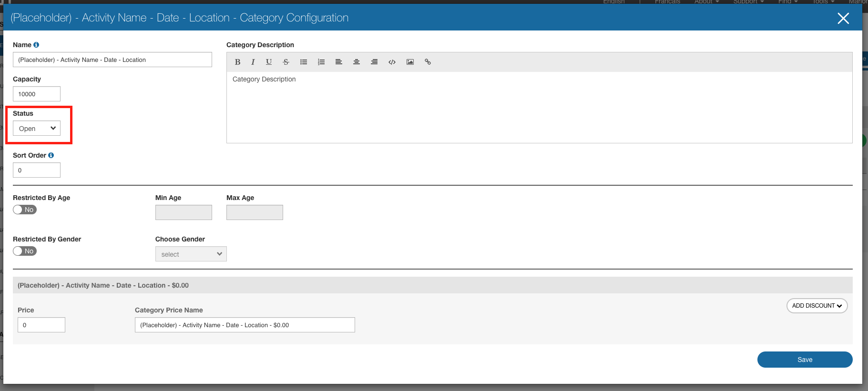The width and height of the screenshot is (868, 391).
Task: Click the insert link icon
Action: pos(428,62)
